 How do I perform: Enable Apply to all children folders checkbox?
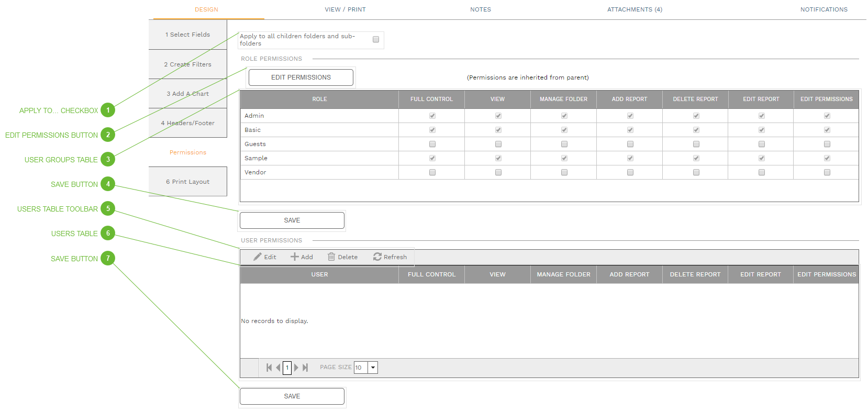point(376,40)
